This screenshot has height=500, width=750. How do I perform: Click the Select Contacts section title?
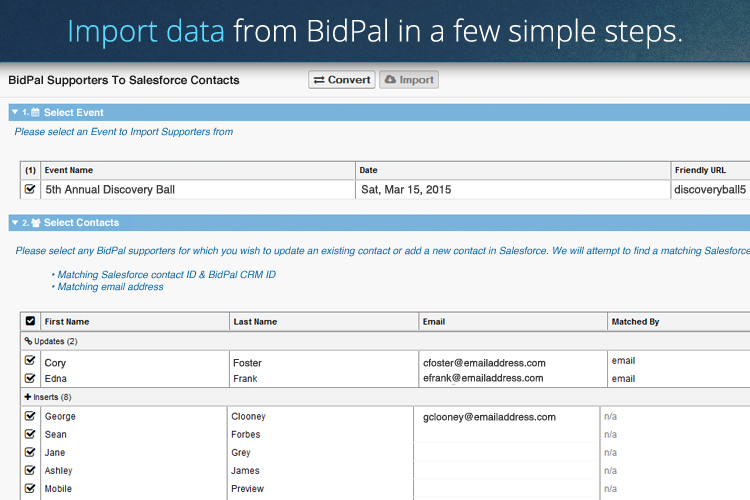(81, 222)
